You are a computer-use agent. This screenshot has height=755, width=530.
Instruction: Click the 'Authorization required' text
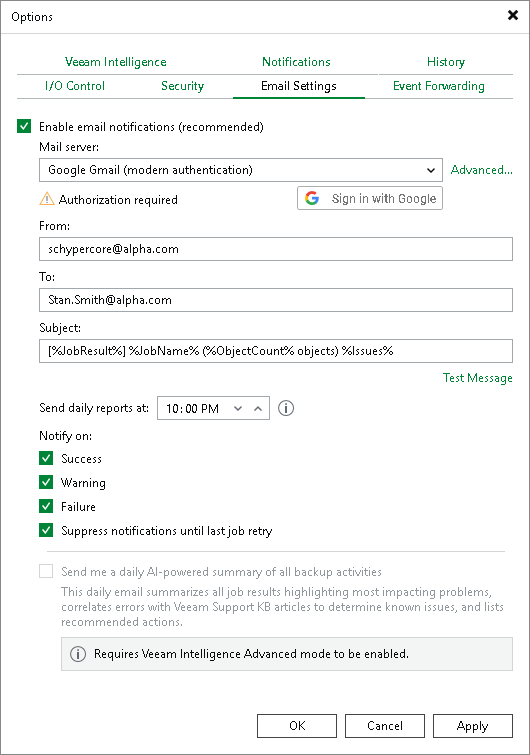[x=118, y=199]
